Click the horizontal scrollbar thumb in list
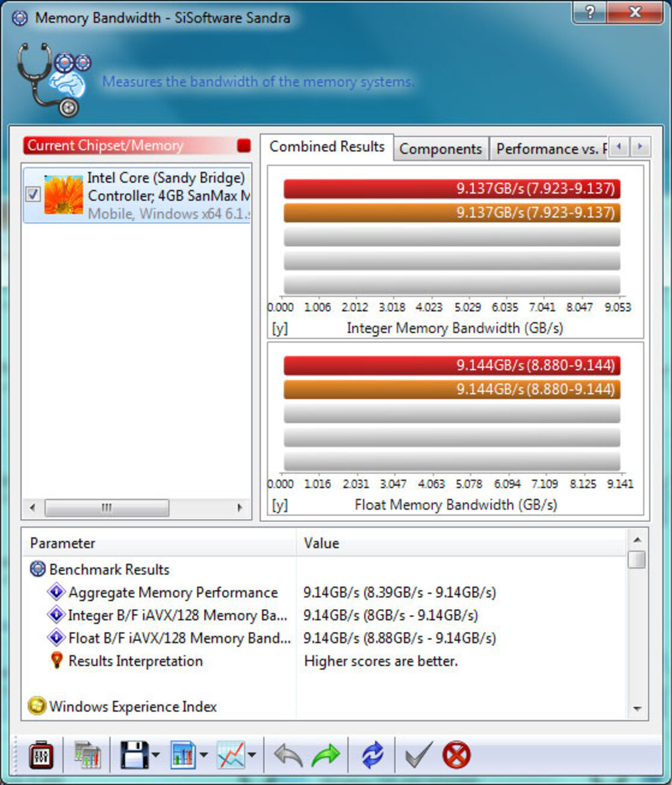 point(107,508)
